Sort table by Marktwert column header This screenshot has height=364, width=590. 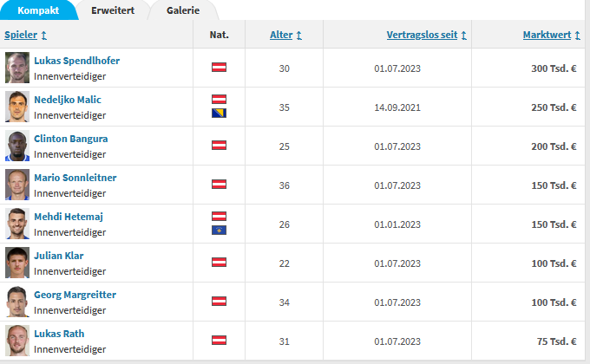click(x=547, y=35)
